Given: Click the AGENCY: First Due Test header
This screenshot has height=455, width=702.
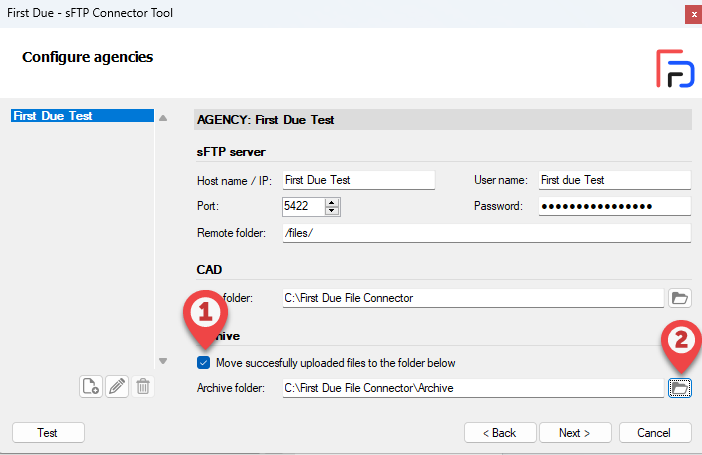Looking at the screenshot, I should point(443,120).
